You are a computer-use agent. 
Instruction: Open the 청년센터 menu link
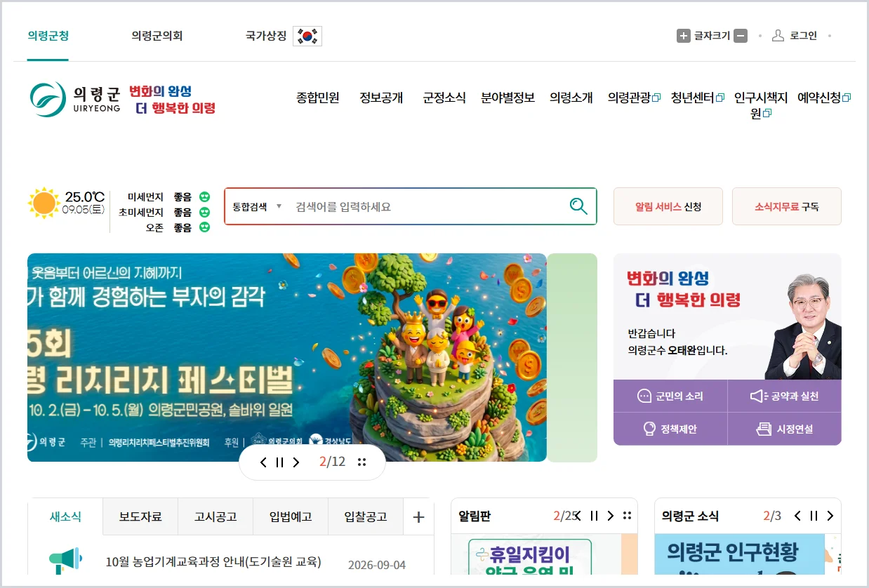(x=698, y=98)
